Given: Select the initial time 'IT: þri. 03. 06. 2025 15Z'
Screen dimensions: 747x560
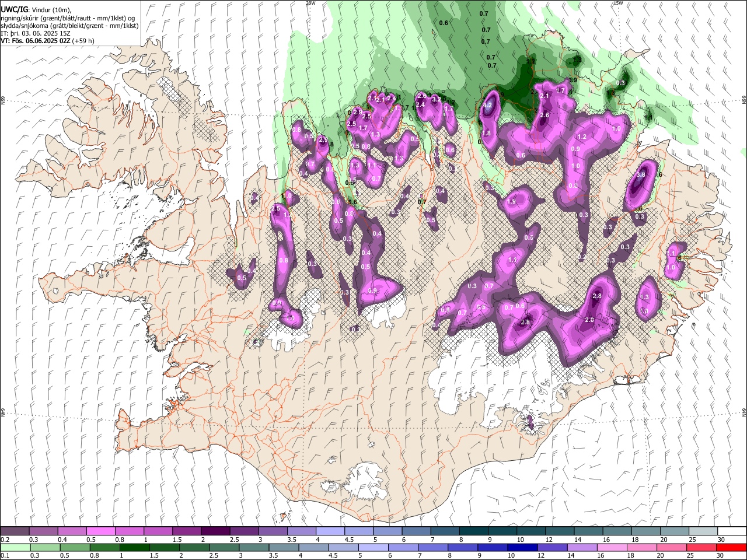Looking at the screenshot, I should click(x=36, y=33).
